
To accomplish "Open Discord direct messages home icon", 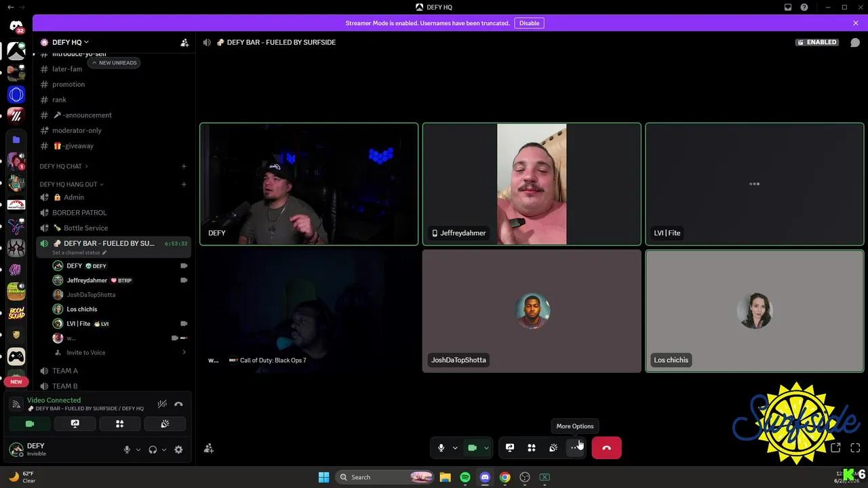I will tap(16, 26).
